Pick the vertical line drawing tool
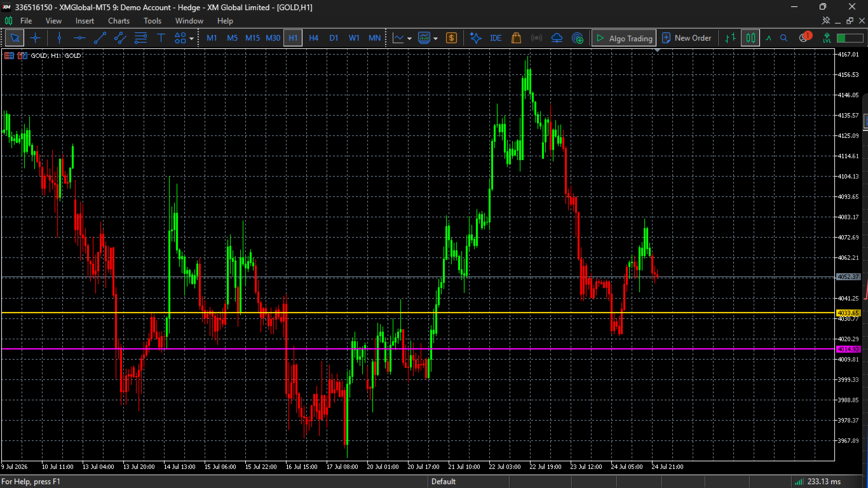The height and width of the screenshot is (488, 868). coord(59,38)
